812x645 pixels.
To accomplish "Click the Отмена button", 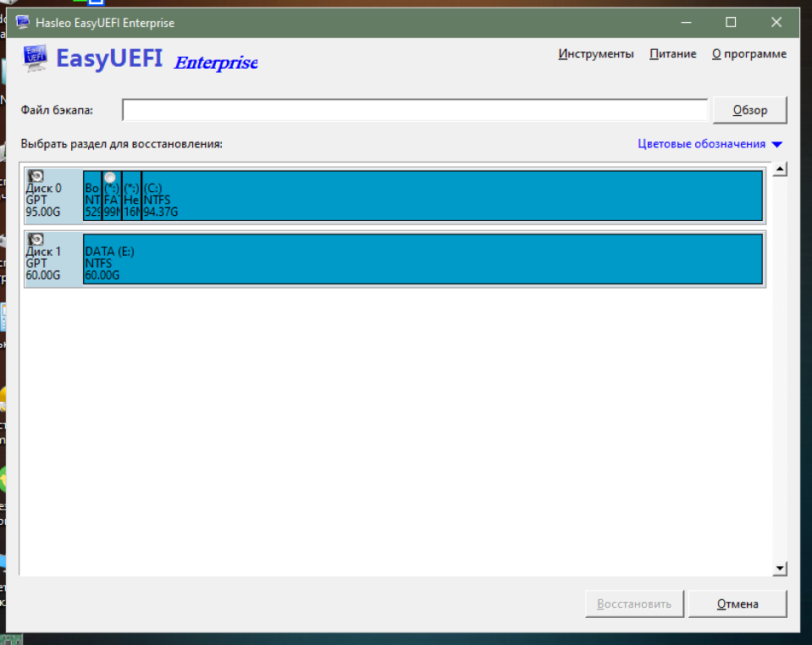I will 737,604.
